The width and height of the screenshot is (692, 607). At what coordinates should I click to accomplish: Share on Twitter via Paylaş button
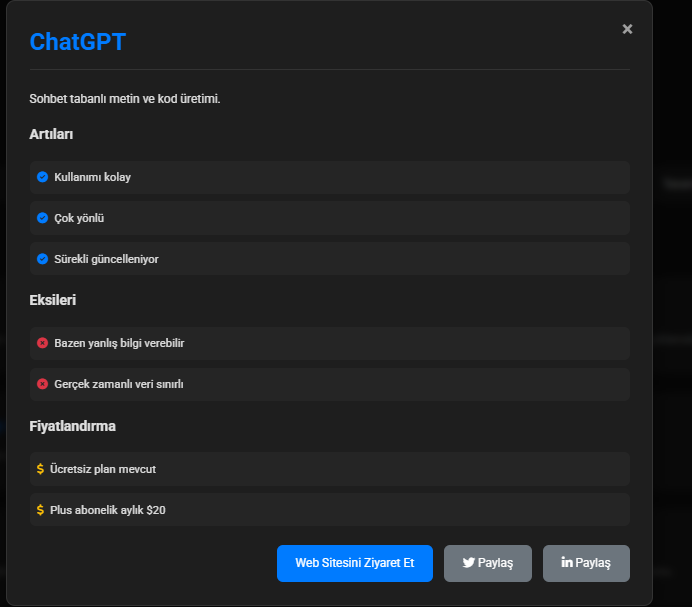pos(488,563)
